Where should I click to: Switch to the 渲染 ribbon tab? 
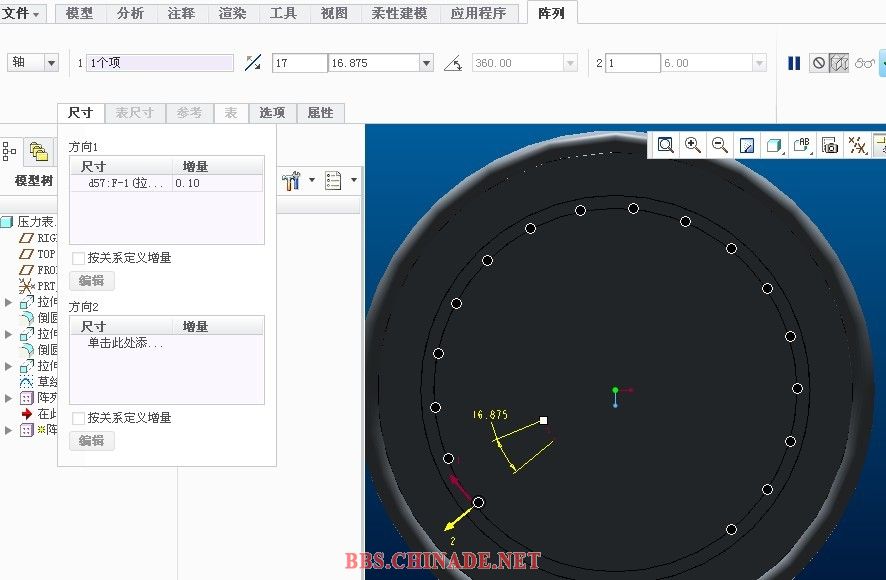232,13
